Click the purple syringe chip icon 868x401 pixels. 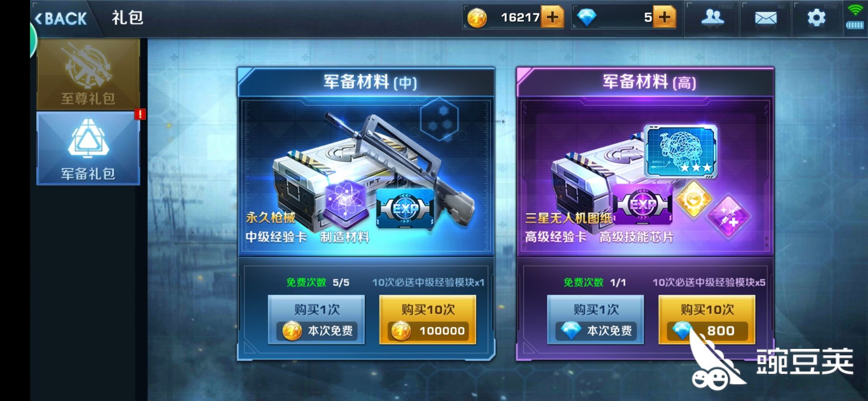pos(729,216)
